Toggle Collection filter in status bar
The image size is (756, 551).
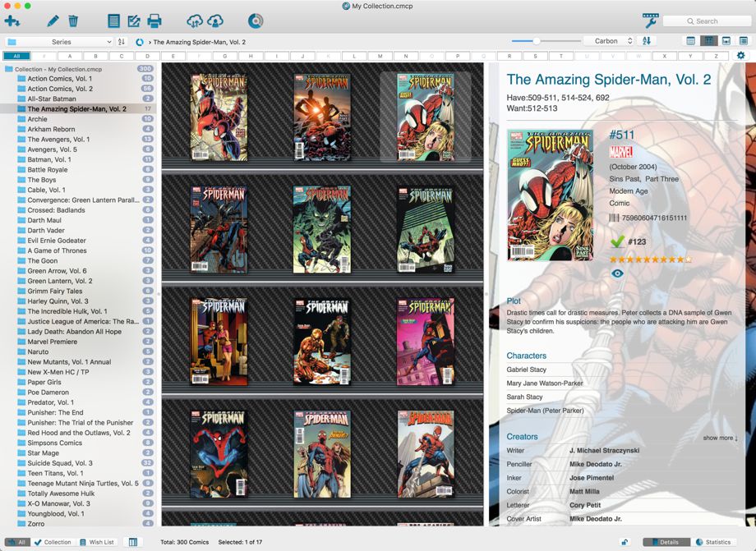(x=53, y=542)
